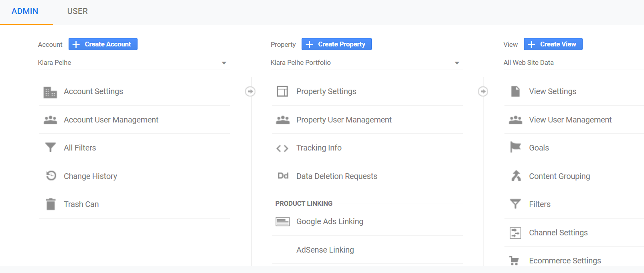Click the view Filters funnel icon
The image size is (644, 273).
[x=515, y=204]
